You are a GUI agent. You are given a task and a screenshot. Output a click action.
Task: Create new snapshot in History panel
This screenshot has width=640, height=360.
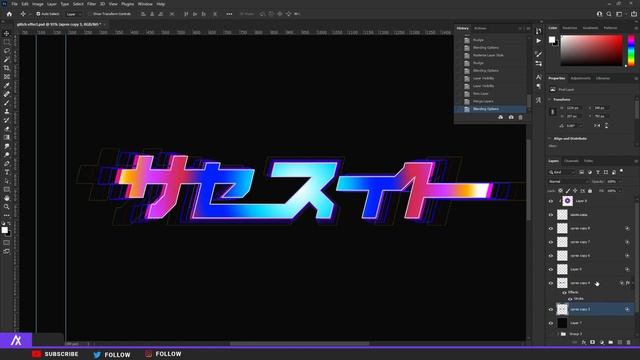pyautogui.click(x=511, y=118)
